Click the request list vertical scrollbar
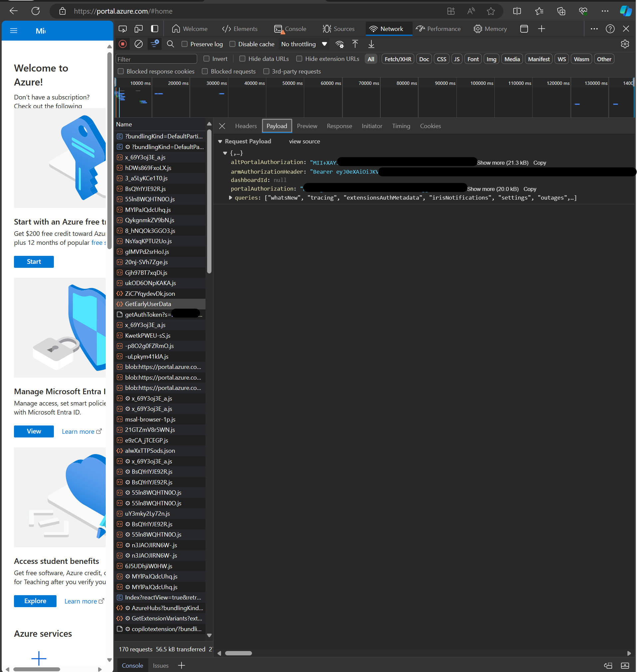This screenshot has width=637, height=672. click(x=209, y=201)
